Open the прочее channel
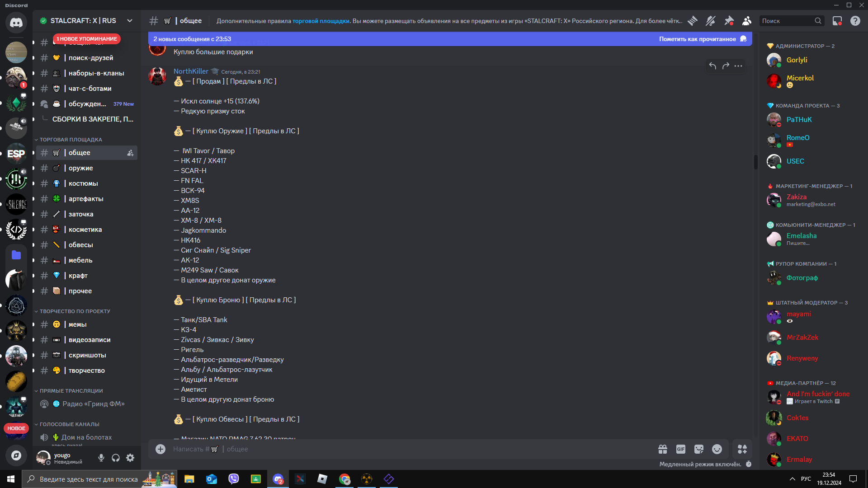 [87, 291]
